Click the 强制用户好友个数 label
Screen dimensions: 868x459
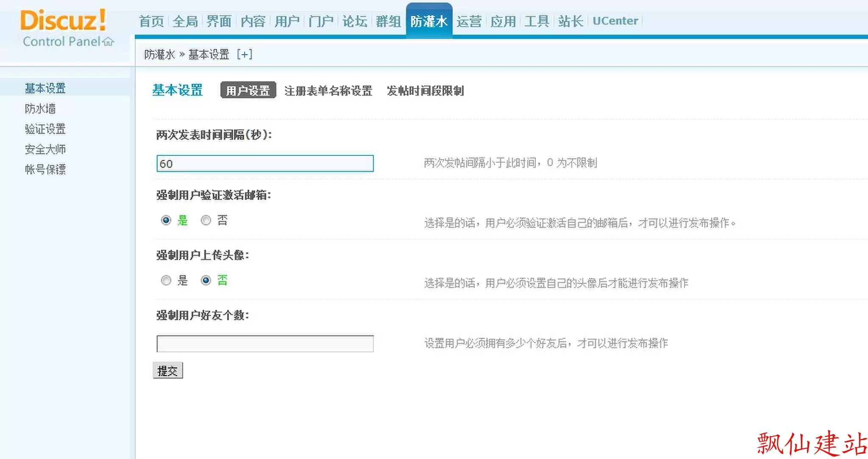pyautogui.click(x=203, y=315)
